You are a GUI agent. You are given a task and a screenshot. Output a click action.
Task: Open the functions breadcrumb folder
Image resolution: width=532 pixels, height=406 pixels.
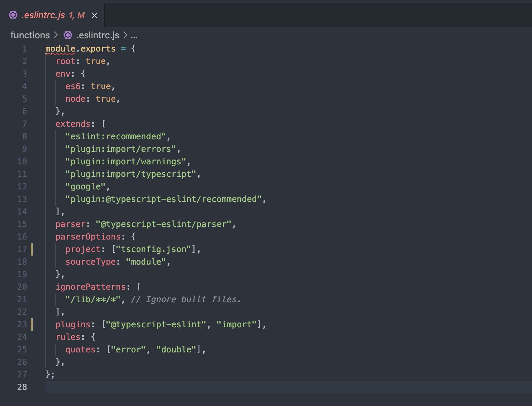click(30, 35)
